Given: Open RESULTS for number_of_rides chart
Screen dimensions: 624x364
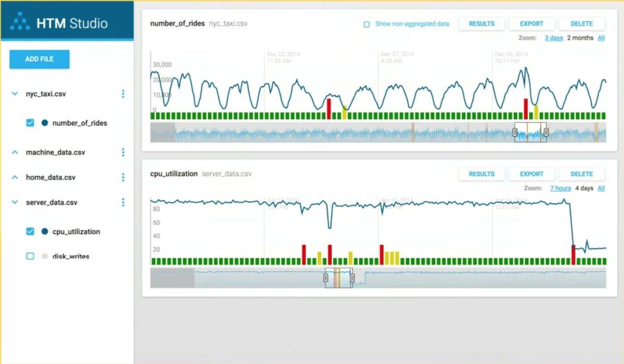Looking at the screenshot, I should click(x=481, y=24).
